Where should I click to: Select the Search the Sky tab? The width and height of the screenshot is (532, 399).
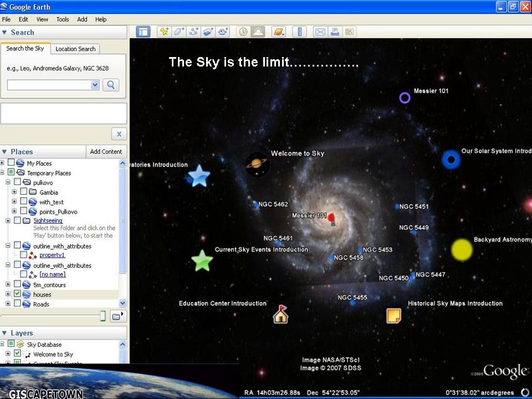click(25, 48)
